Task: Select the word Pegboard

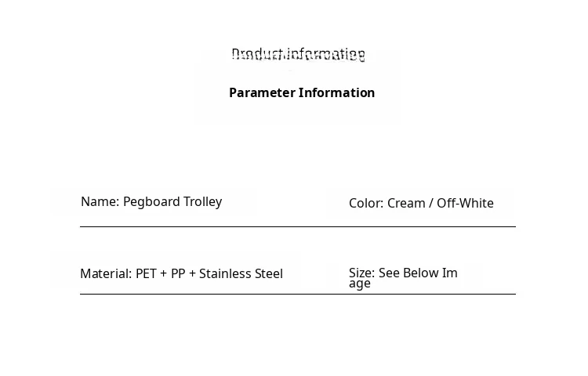Action: (x=151, y=202)
